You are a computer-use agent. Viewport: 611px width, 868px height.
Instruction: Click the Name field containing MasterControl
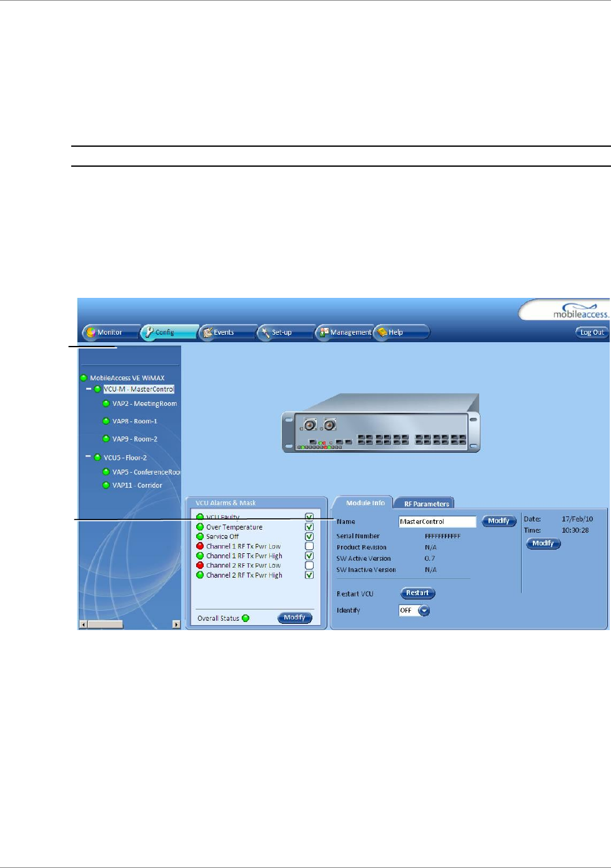437,521
